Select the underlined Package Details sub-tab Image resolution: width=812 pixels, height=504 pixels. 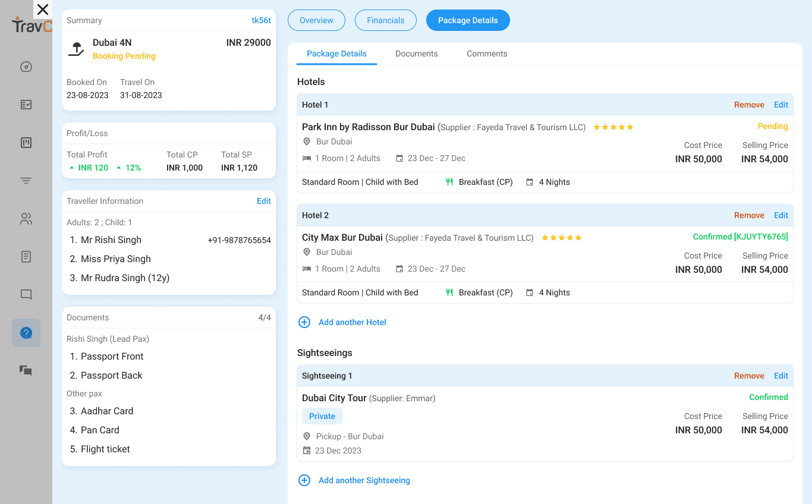pos(337,53)
